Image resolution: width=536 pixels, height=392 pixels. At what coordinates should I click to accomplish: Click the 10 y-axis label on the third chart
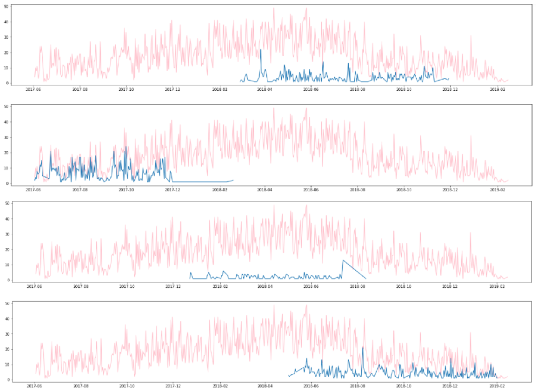[x=7, y=265]
